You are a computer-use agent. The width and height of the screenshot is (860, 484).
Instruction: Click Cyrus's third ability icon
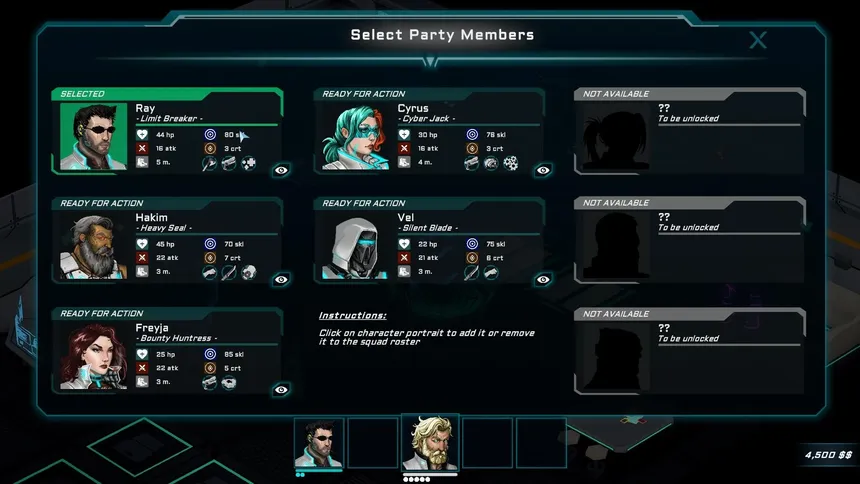pyautogui.click(x=511, y=163)
